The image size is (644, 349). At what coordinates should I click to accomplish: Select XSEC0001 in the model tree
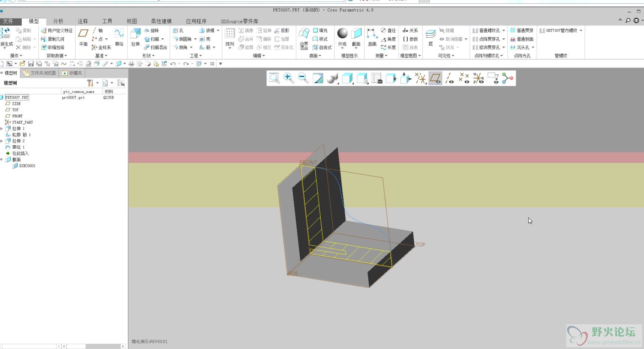(x=24, y=166)
